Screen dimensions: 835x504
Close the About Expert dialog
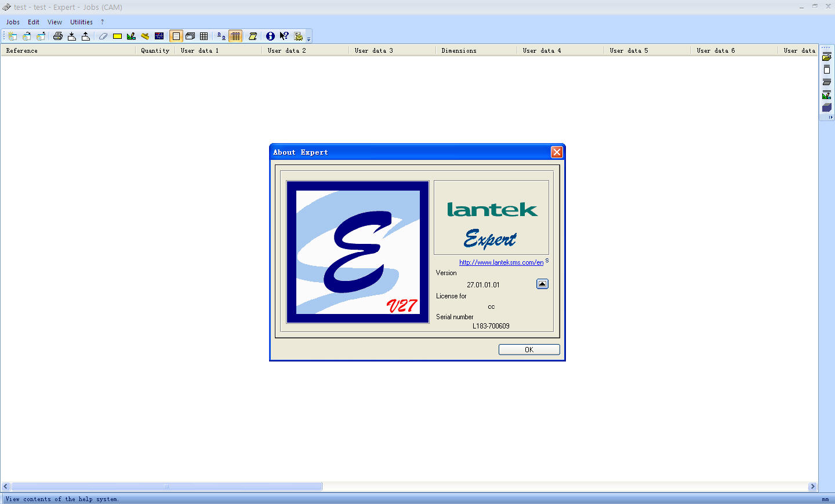point(557,152)
